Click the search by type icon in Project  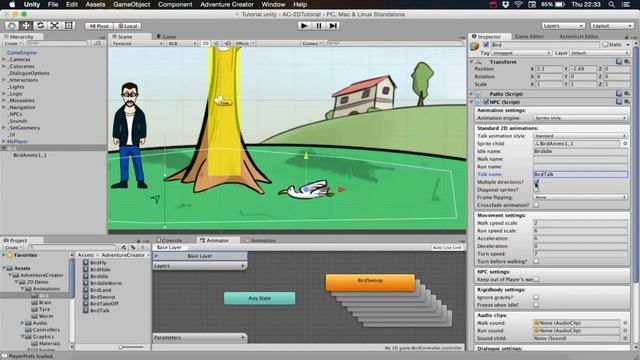tap(123, 247)
